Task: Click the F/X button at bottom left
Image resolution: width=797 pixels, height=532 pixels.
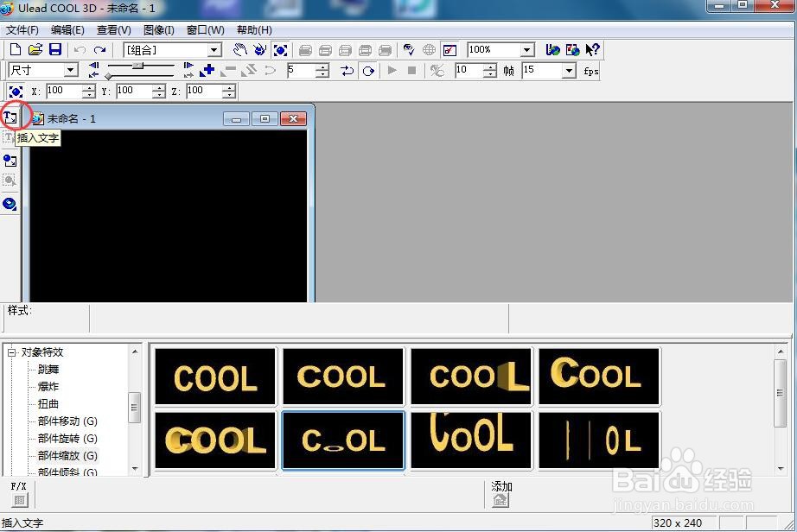Action: 19,500
